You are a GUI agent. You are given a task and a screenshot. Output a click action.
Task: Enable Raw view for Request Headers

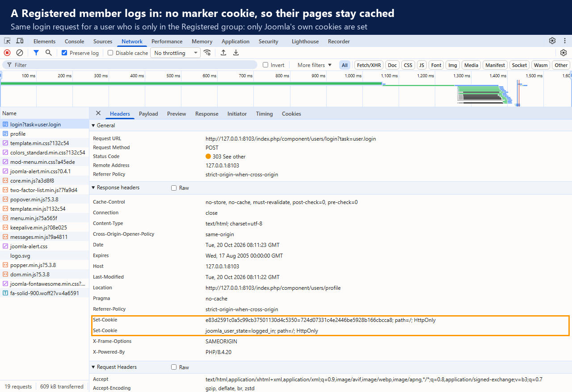point(174,367)
